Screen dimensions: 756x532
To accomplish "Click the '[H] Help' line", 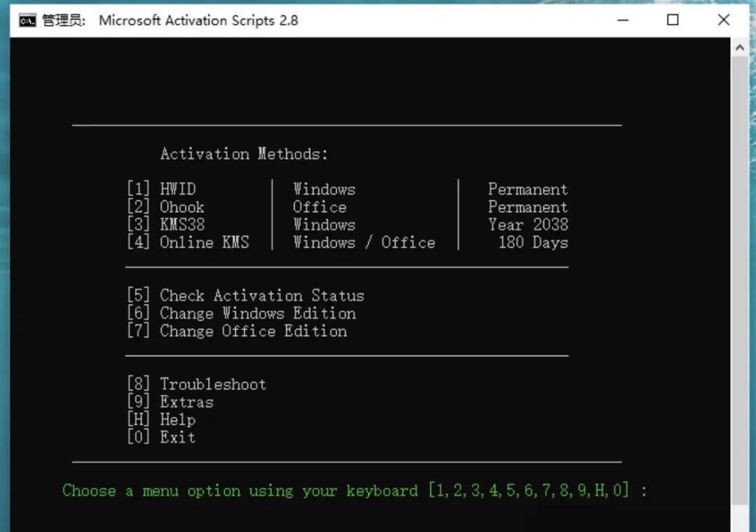I will coord(161,419).
